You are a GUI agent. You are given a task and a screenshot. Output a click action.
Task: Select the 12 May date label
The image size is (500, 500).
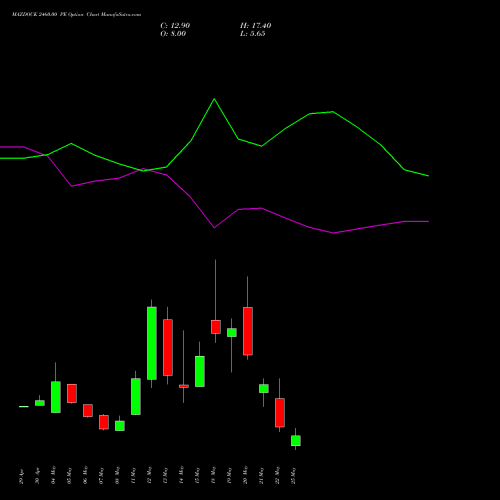(x=150, y=475)
